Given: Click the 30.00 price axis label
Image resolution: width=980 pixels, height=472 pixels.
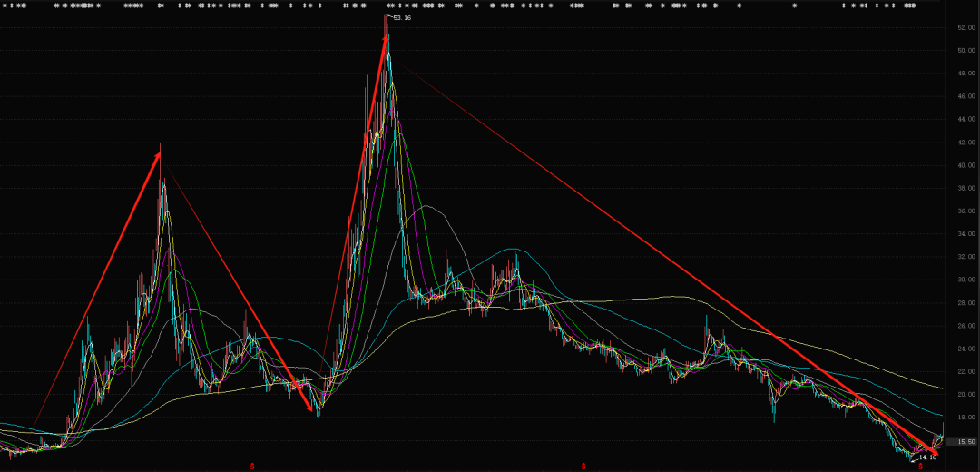Looking at the screenshot, I should [x=966, y=280].
